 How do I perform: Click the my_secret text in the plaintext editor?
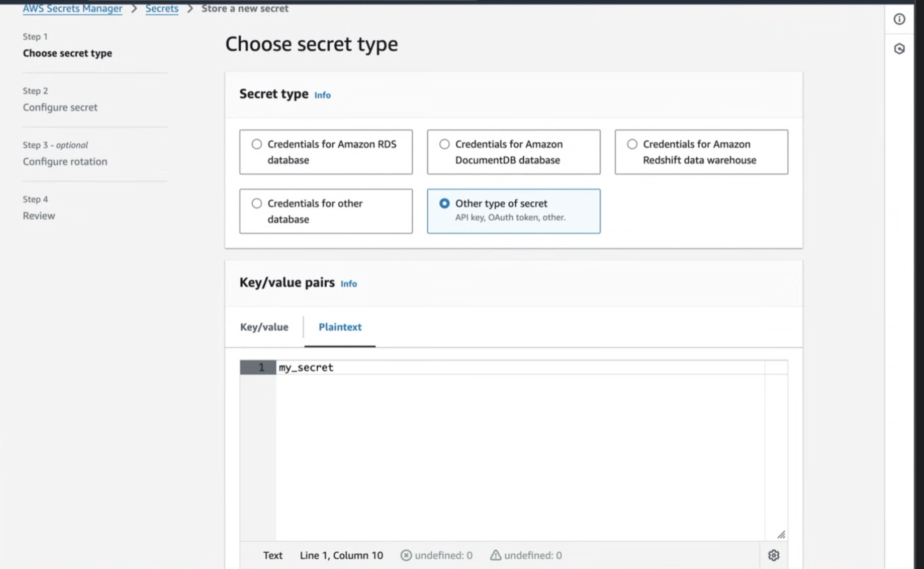tap(306, 368)
